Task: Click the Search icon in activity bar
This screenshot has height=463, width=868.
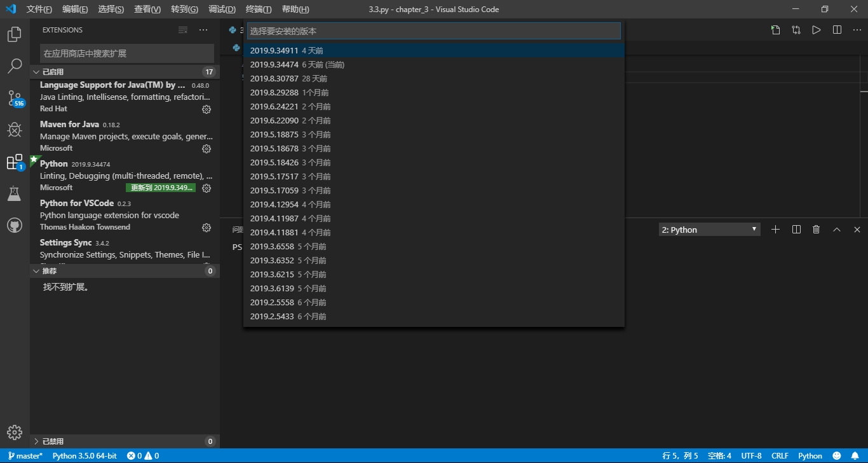Action: tap(15, 66)
